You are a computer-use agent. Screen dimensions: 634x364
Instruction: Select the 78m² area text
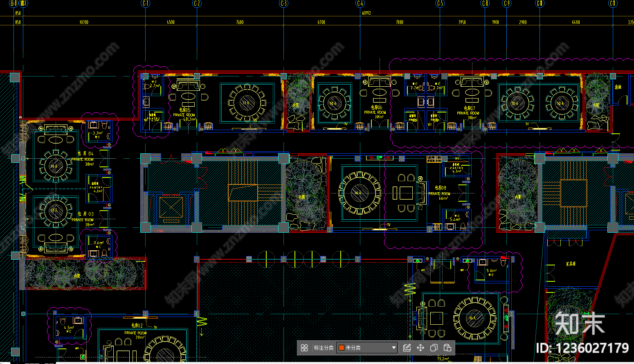[140, 337]
